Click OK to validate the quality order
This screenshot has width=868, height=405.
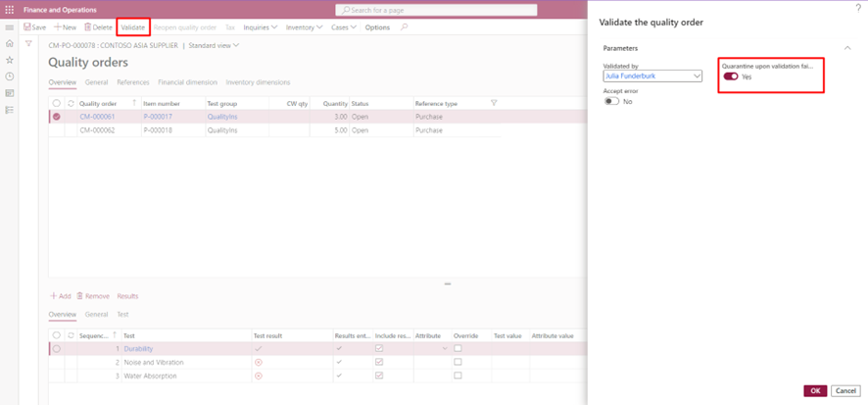815,390
